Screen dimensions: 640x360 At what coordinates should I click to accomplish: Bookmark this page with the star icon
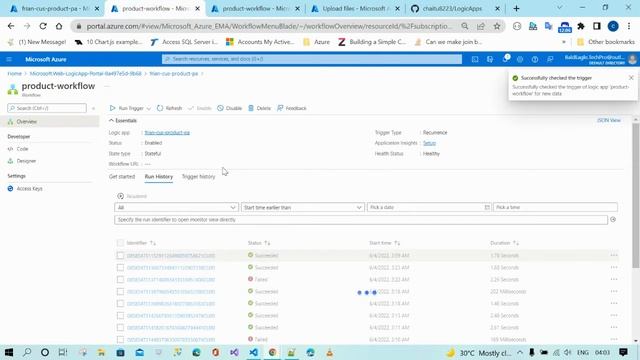click(497, 26)
